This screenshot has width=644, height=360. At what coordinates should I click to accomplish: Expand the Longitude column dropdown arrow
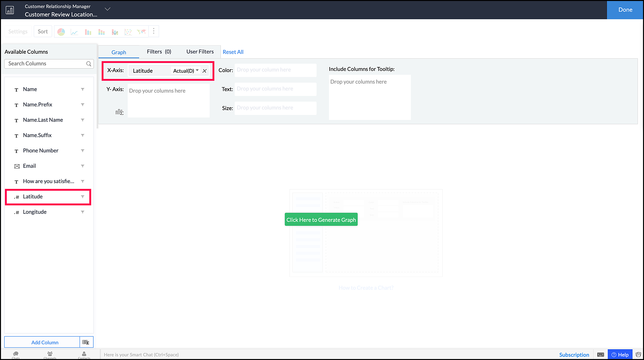pyautogui.click(x=82, y=212)
